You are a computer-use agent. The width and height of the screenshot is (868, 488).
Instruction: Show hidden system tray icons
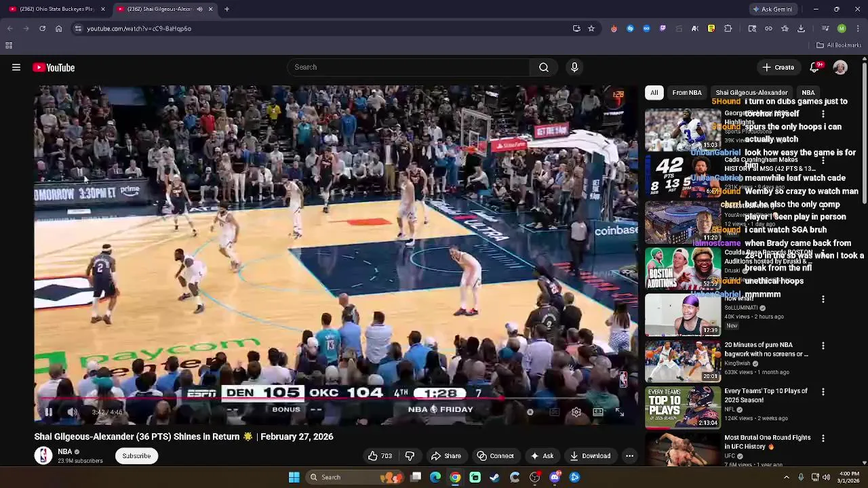coord(787,477)
